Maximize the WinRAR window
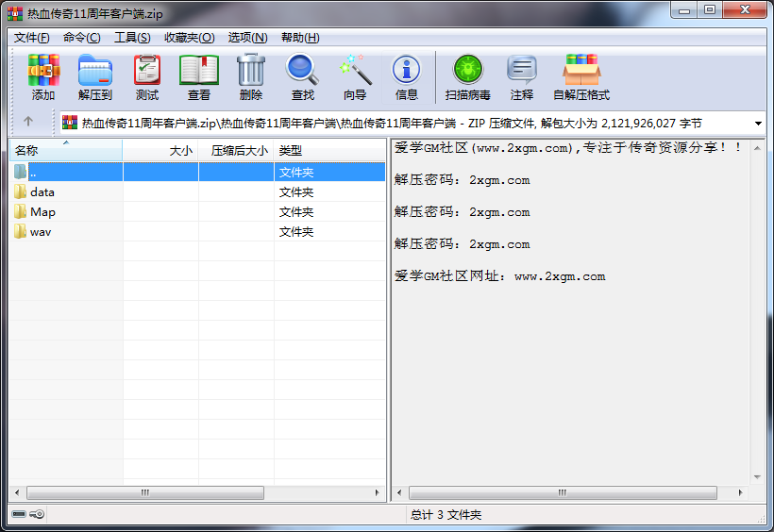 (x=709, y=10)
